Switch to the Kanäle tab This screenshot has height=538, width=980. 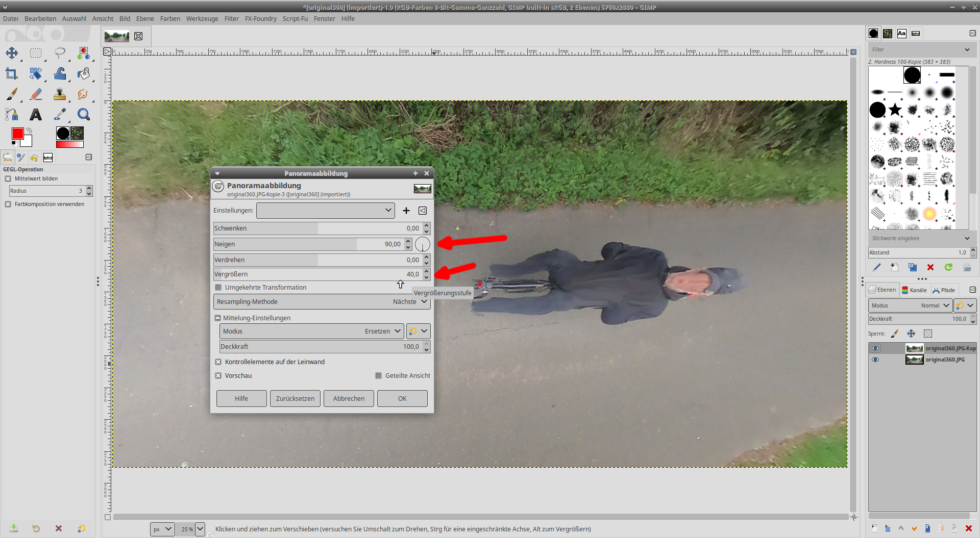coord(914,290)
